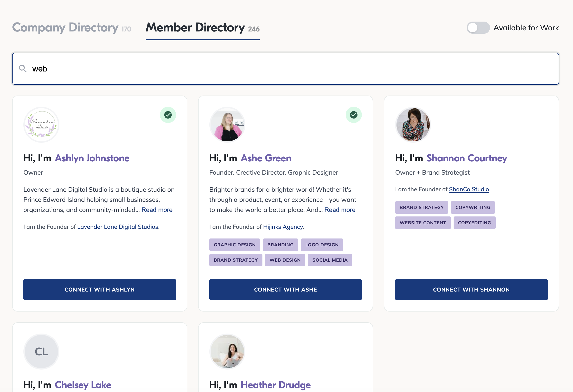Open the Lavender Lane Digital Studios link
Screen dimensions: 573x392
click(118, 227)
